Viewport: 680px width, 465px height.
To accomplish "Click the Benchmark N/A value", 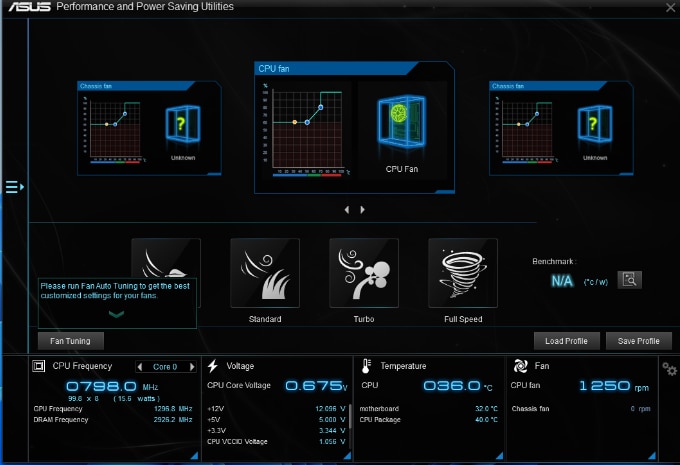I will point(562,281).
